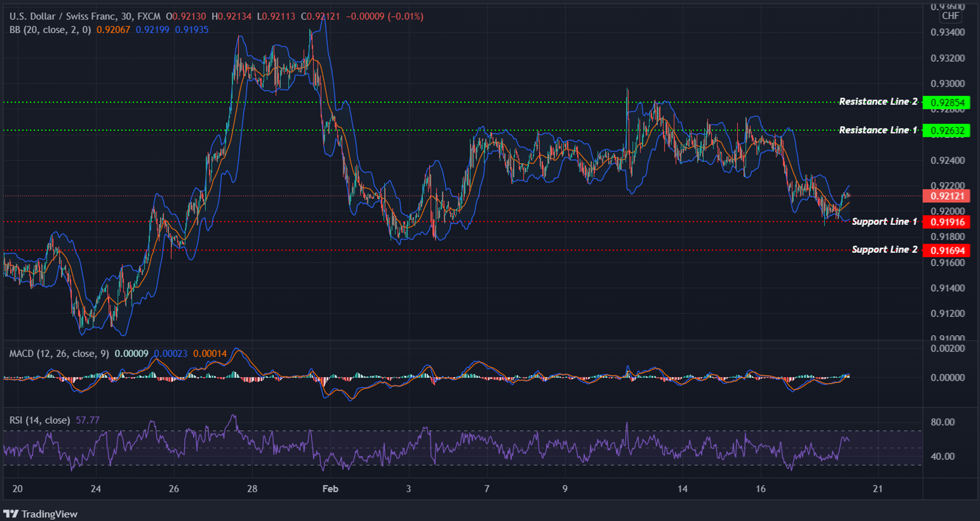
Task: Select the MACD (12, 26, close, 9) legend
Action: point(58,353)
